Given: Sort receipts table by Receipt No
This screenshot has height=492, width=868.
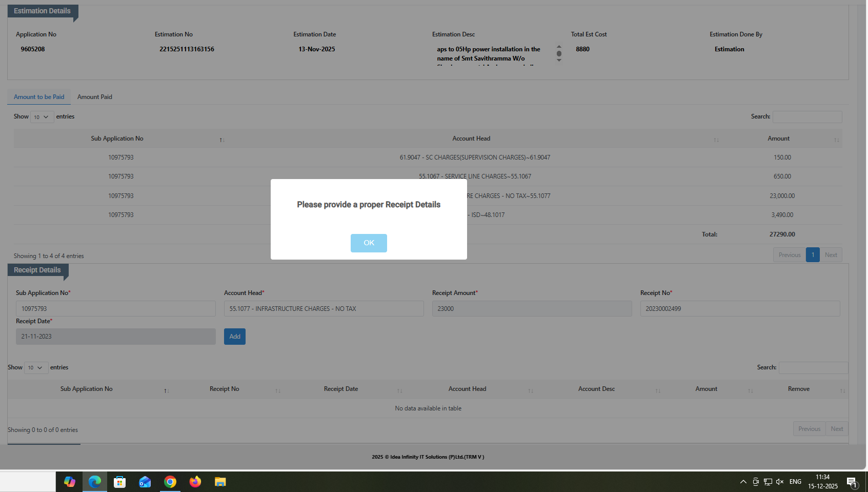Looking at the screenshot, I should coord(278,390).
